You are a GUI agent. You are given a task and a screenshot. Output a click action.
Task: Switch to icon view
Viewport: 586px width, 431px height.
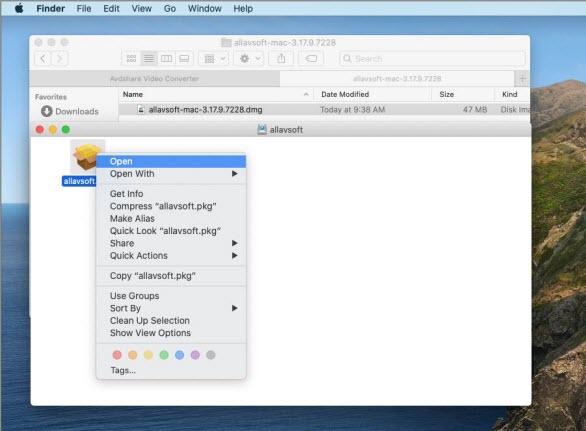tap(131, 59)
